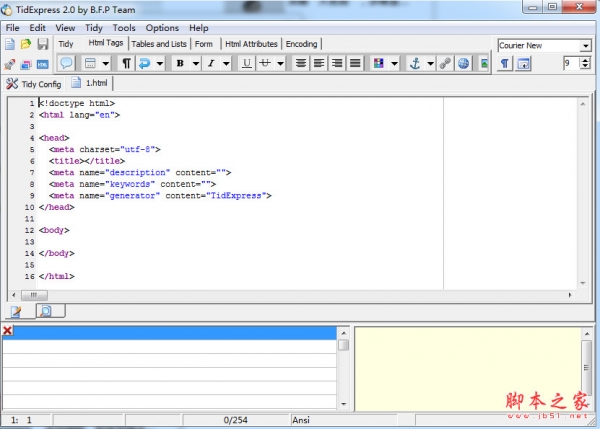Expand the Bold button dropdown arrow

[x=195, y=63]
